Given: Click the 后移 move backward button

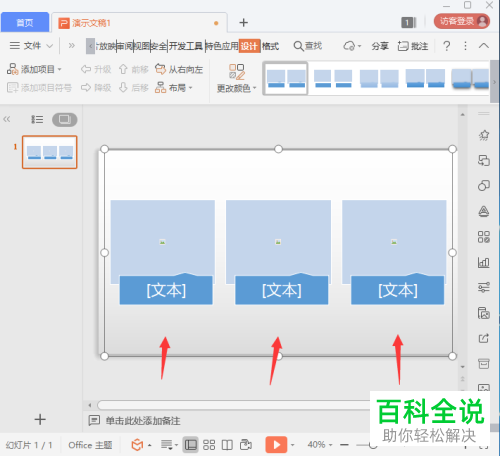Looking at the screenshot, I should click(133, 88).
